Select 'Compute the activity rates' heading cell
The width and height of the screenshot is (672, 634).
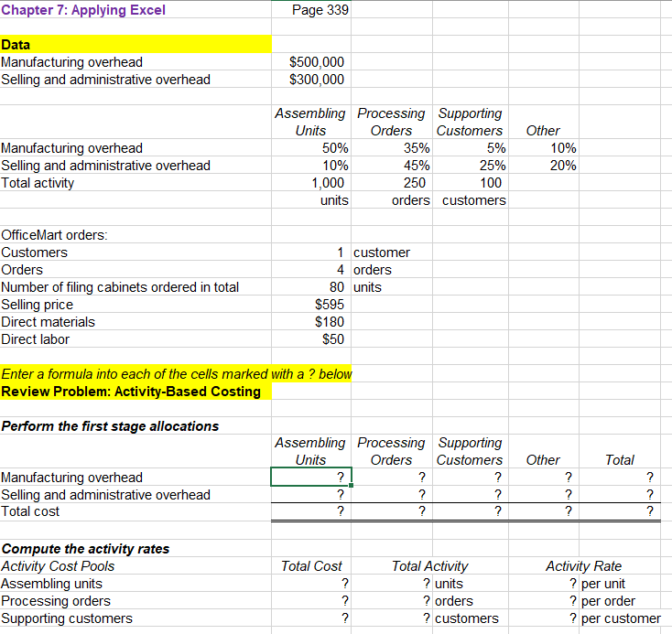pos(135,549)
